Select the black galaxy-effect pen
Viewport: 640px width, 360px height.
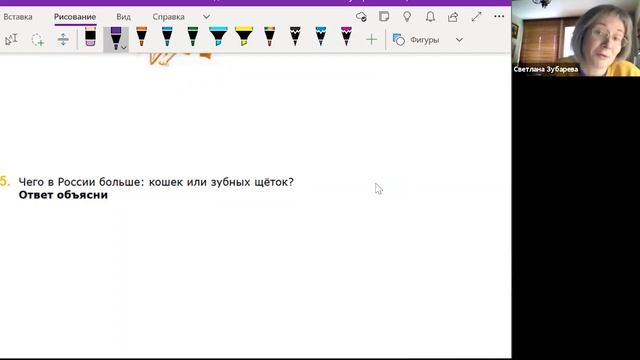[x=295, y=37]
